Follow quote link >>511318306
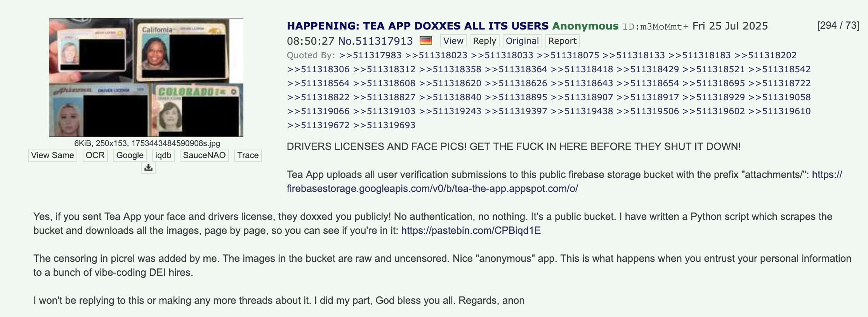868x317 pixels. point(318,69)
